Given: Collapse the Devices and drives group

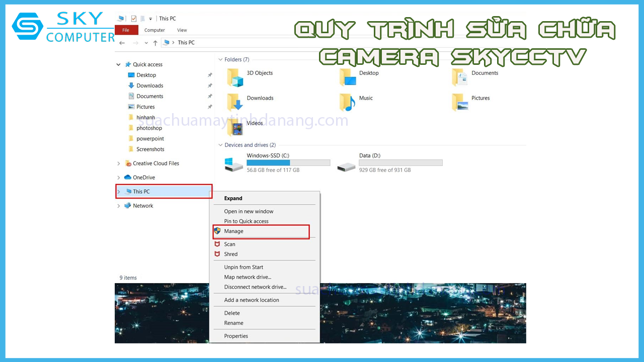Looking at the screenshot, I should click(220, 145).
